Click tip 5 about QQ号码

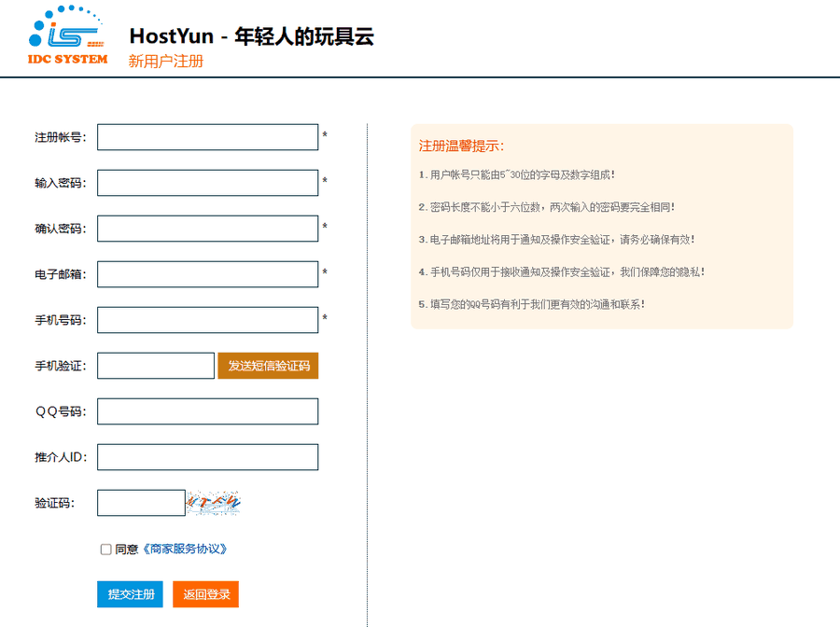531,305
